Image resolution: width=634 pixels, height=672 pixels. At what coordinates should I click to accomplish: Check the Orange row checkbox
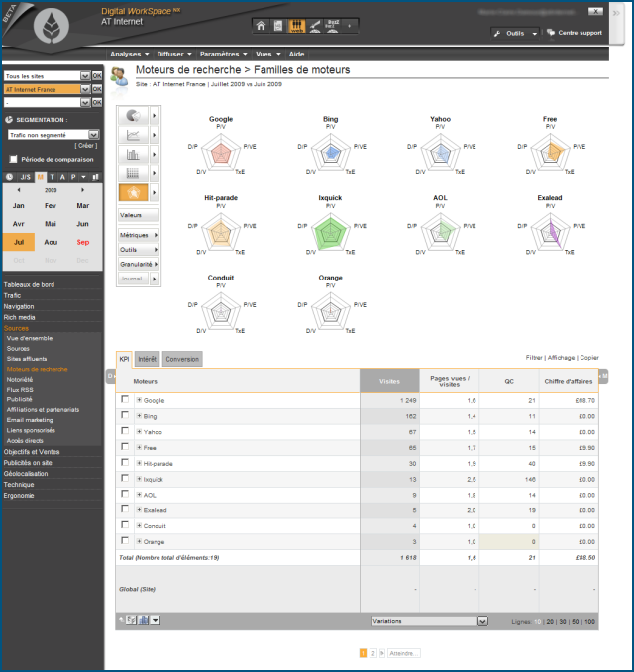tap(125, 540)
